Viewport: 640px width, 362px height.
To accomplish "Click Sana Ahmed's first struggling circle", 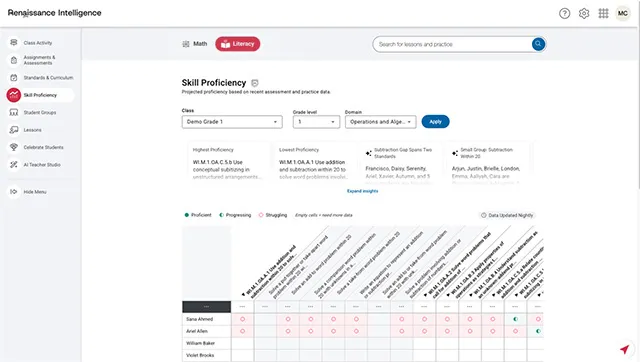I will (242, 319).
